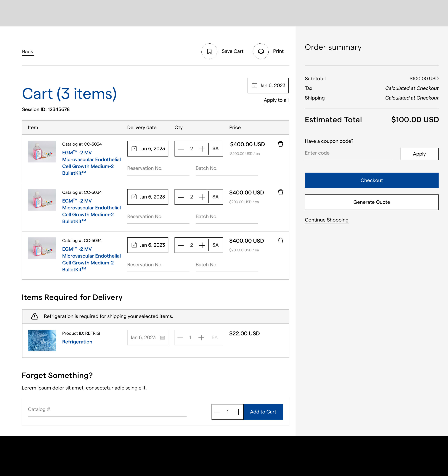Click Apply to all link
The image size is (448, 476).
tap(276, 100)
